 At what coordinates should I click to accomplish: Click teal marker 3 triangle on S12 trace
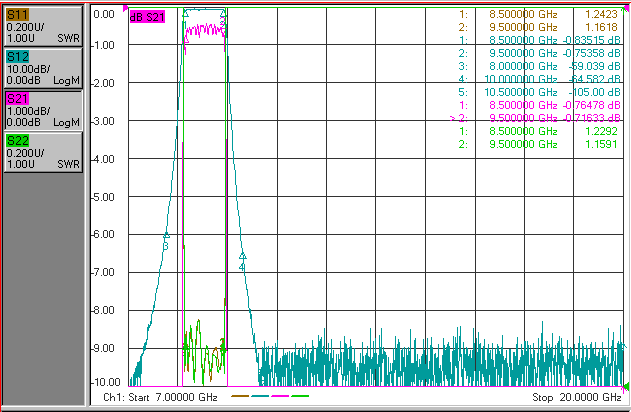[x=166, y=235]
